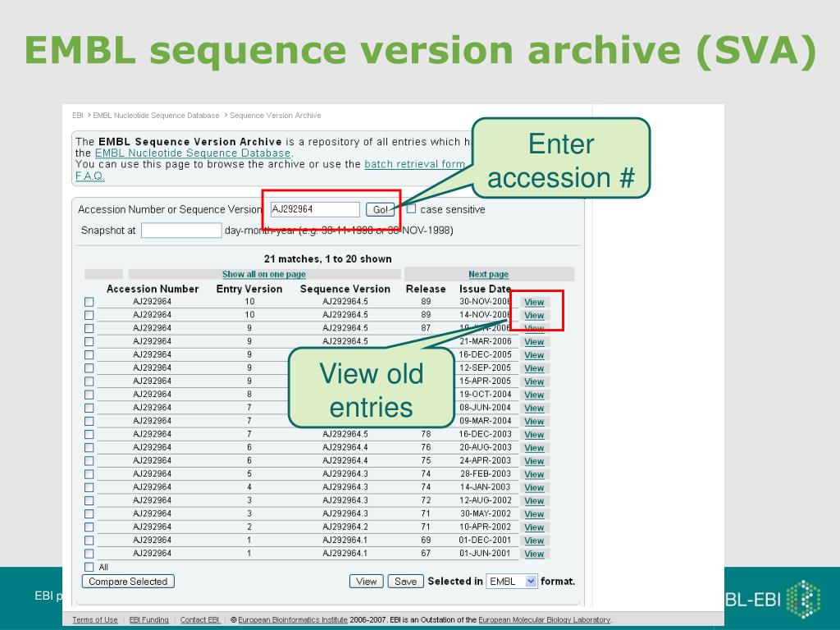Image resolution: width=840 pixels, height=630 pixels.
Task: Check row dated 16-DEC-2005
Action: pyautogui.click(x=89, y=355)
